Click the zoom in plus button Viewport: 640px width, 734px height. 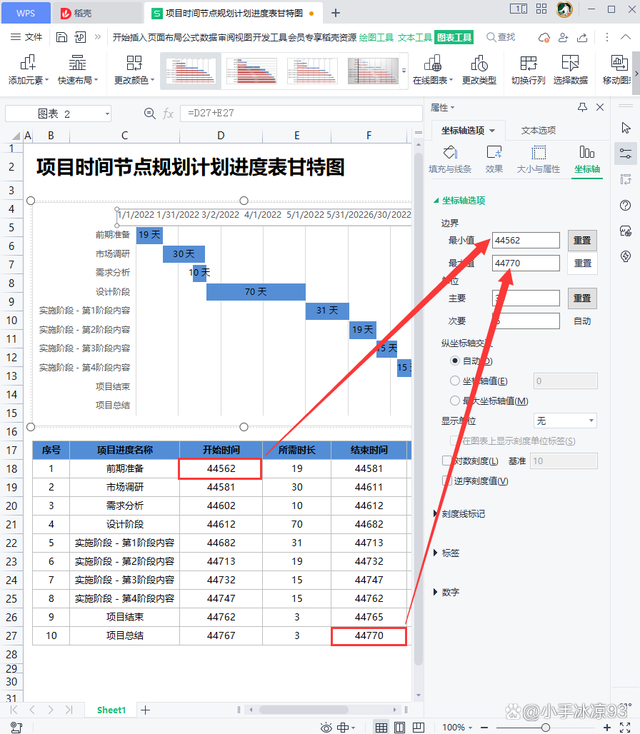[607, 727]
